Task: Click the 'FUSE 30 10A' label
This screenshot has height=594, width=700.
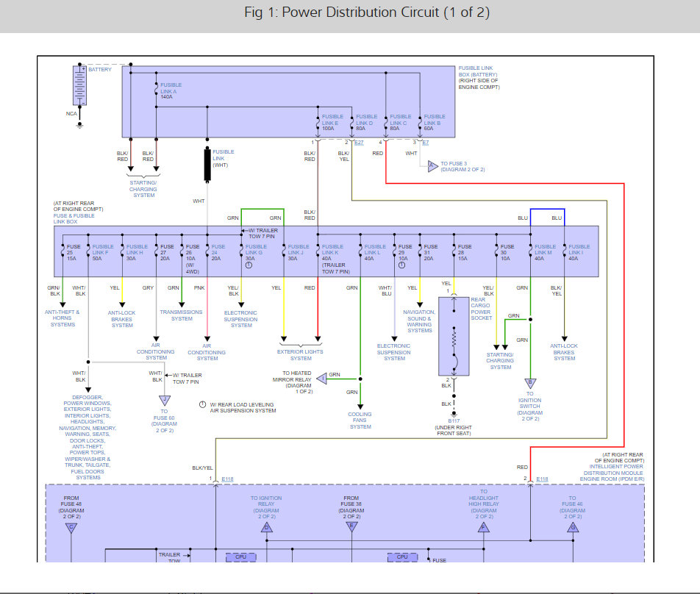Action: (507, 252)
